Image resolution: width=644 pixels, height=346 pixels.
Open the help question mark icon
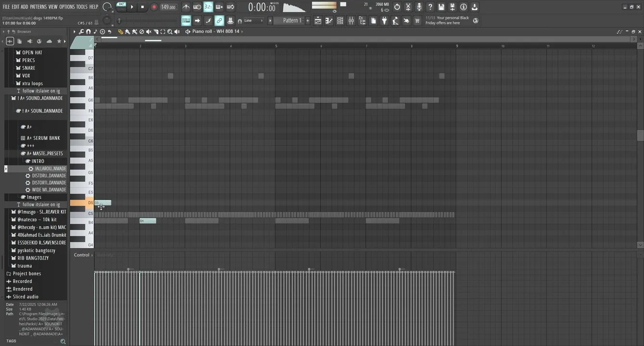[430, 7]
